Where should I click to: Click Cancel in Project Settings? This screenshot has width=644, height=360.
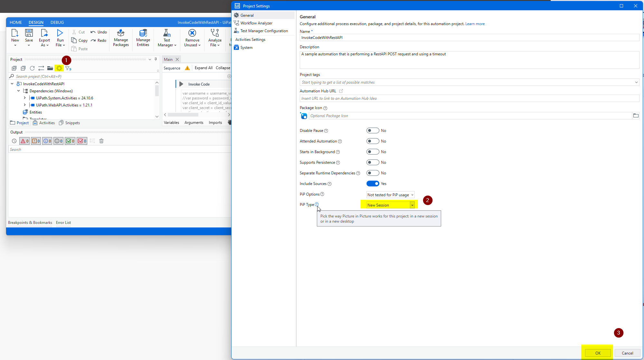click(x=627, y=353)
